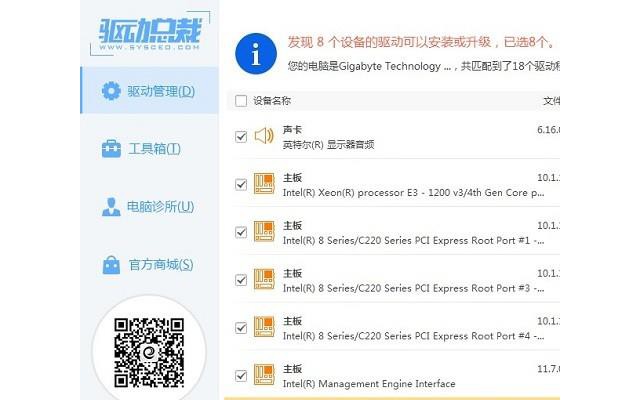Click the 官方商城 shopping bag icon
The image size is (640, 400).
(x=111, y=265)
